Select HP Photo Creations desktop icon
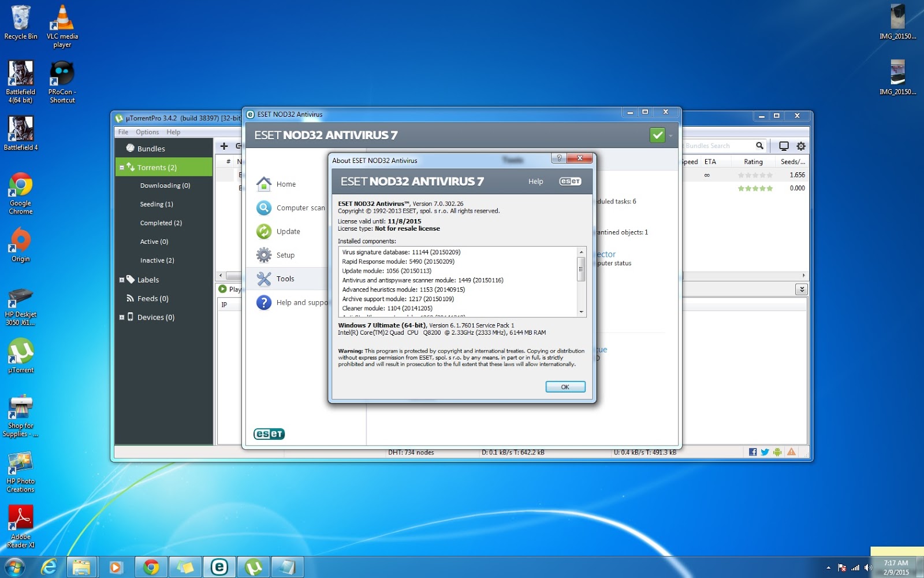 (21, 472)
